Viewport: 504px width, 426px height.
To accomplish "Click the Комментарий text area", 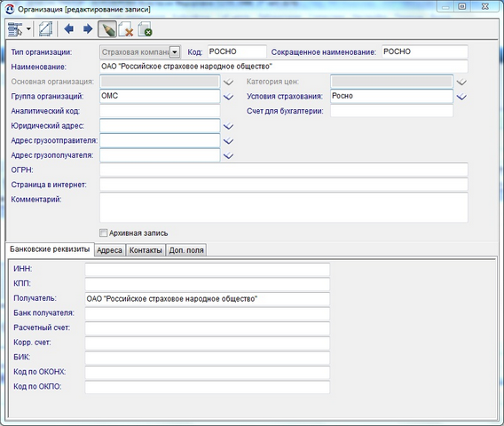I will click(x=284, y=208).
